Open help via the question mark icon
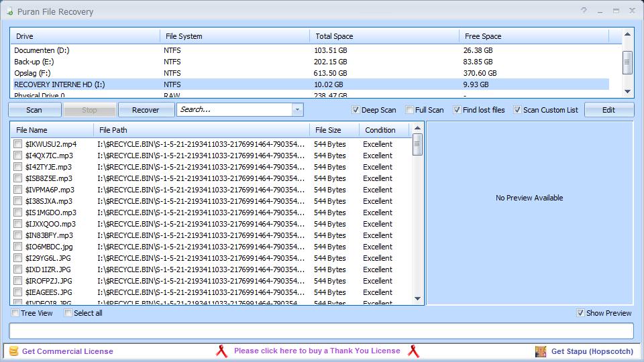Screen dimensions: 644x362 coord(584,11)
